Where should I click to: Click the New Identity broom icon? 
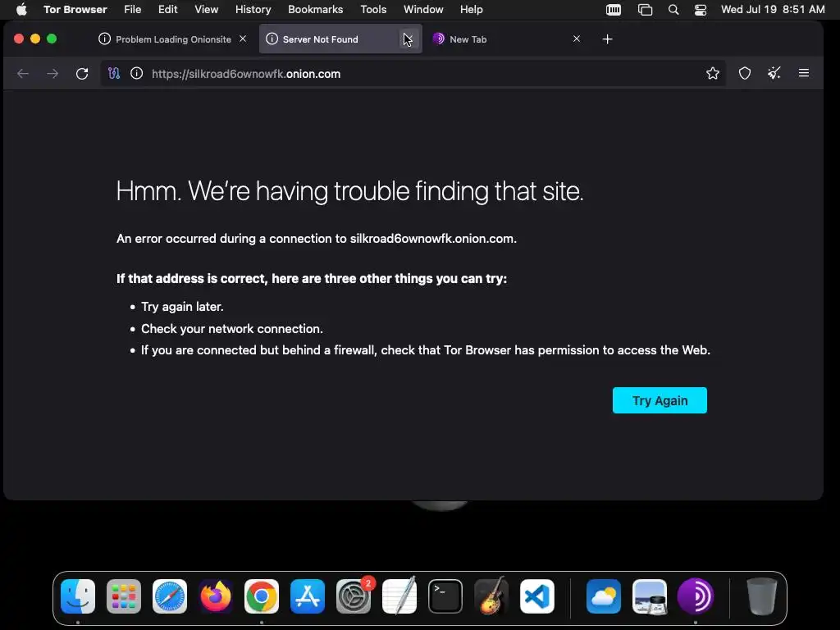pos(774,73)
